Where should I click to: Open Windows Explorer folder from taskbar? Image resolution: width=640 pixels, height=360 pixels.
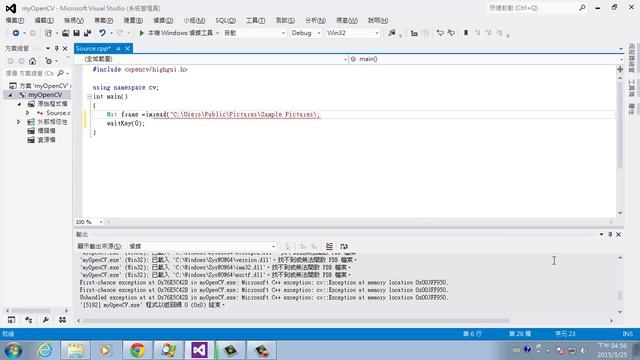76,350
